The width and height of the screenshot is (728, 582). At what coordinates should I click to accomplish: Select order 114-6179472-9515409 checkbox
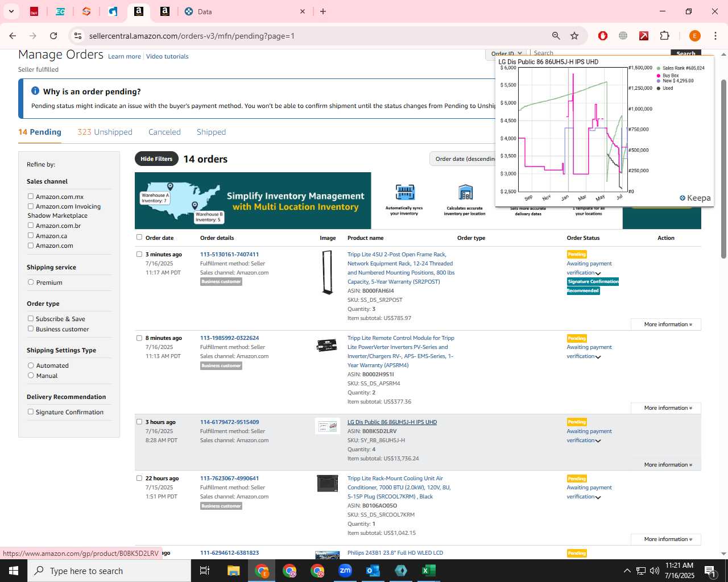139,422
